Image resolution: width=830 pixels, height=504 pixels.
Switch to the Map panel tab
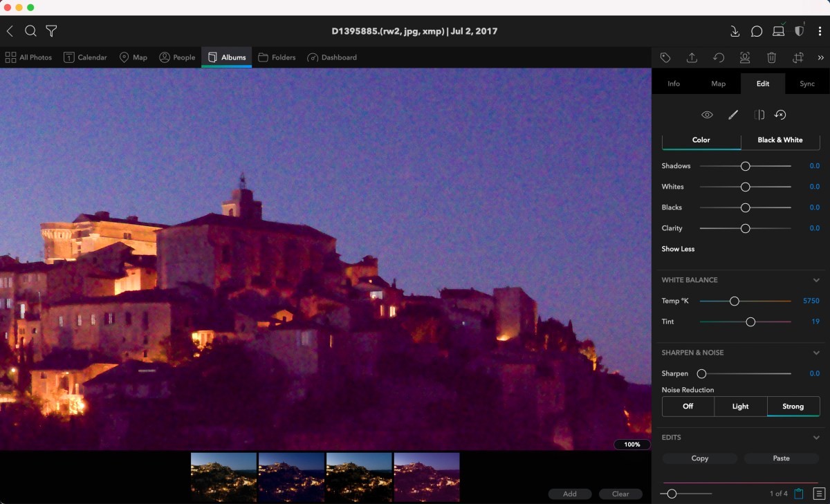pos(719,84)
